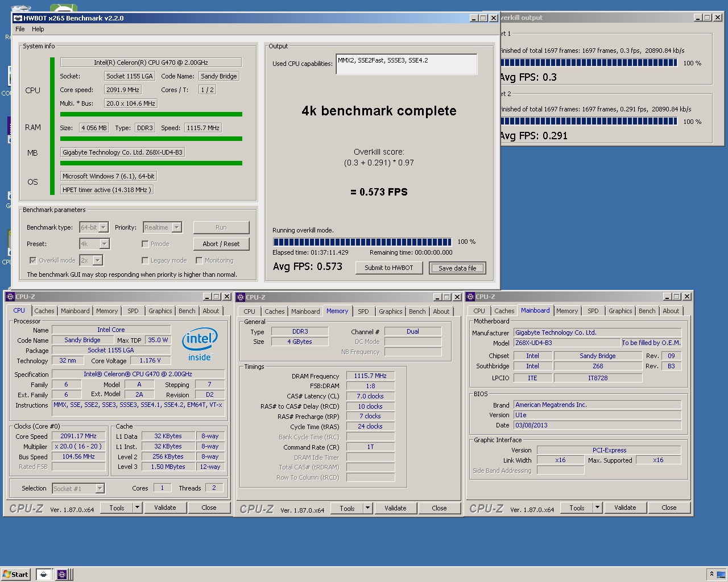Open the Help menu in HWBOT benchmark

38,29
